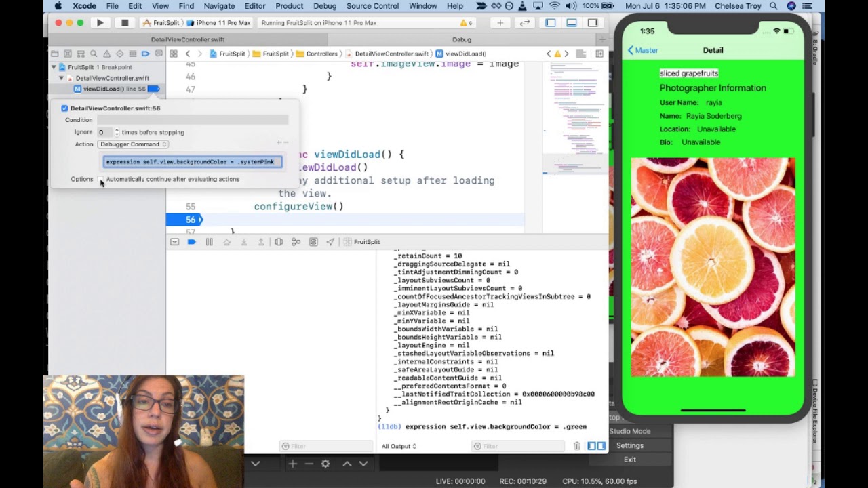Click the code review arrows button
868x488 pixels.
[x=524, y=23]
